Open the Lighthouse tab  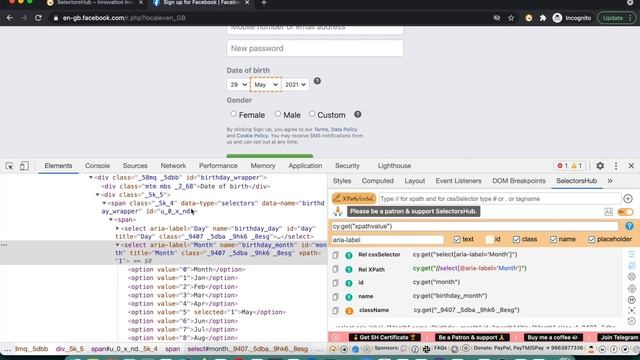[x=394, y=166]
